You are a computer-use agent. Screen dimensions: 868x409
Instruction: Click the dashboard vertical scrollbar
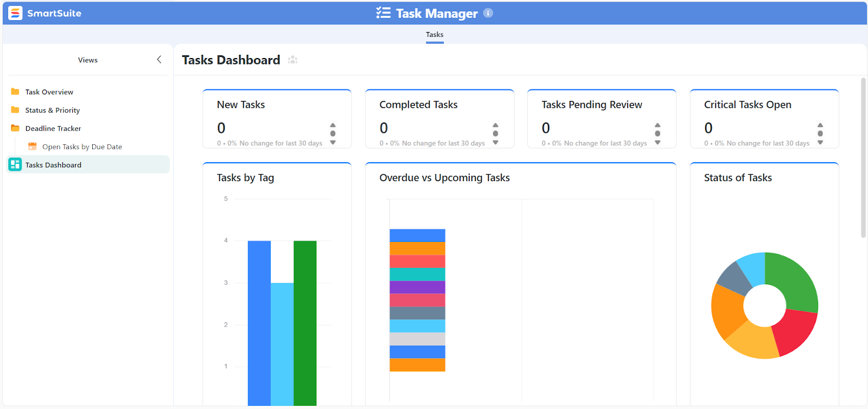pos(863,157)
